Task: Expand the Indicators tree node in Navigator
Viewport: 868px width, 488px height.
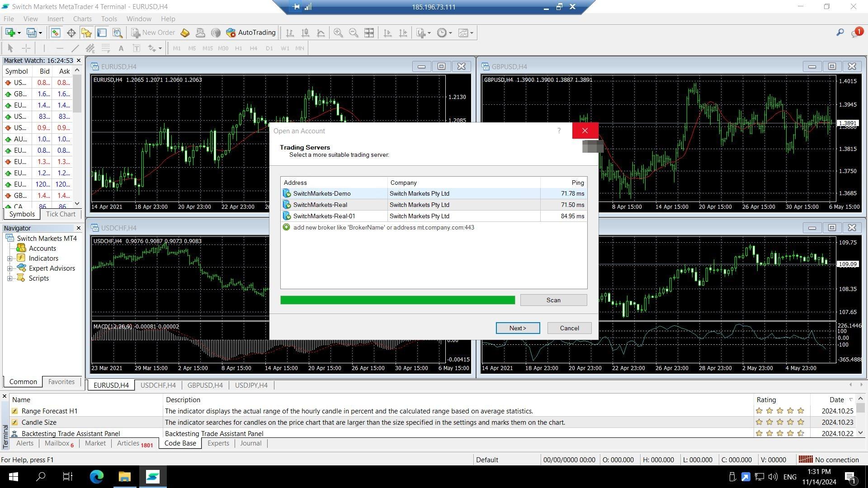Action: pyautogui.click(x=9, y=258)
